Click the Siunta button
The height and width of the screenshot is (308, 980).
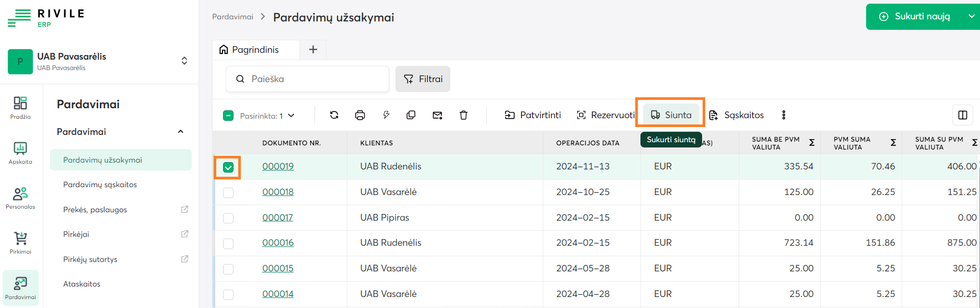pyautogui.click(x=671, y=115)
